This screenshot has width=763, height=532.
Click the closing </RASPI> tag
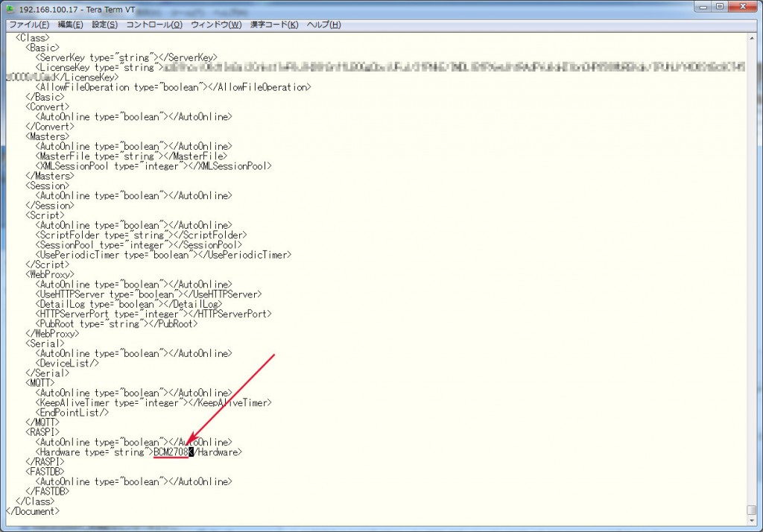(45, 461)
